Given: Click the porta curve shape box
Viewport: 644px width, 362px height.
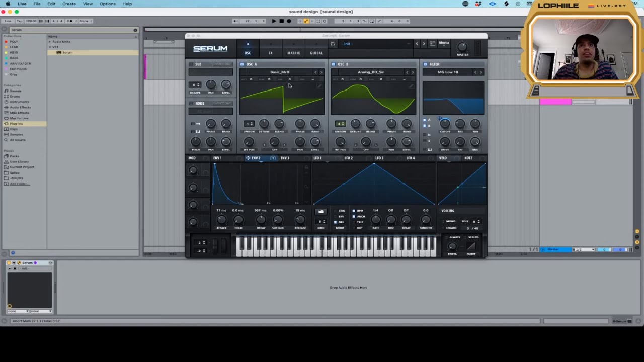Looking at the screenshot, I should tap(471, 246).
